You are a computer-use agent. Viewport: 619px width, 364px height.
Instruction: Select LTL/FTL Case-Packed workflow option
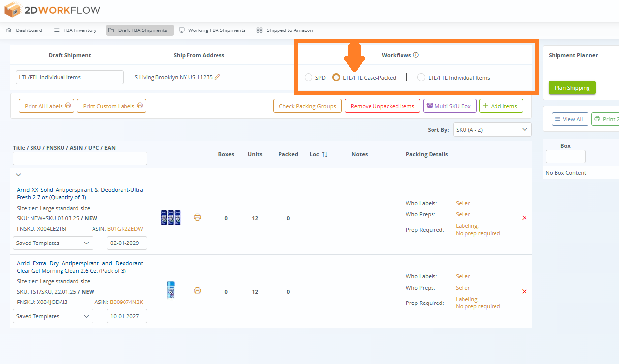(337, 77)
